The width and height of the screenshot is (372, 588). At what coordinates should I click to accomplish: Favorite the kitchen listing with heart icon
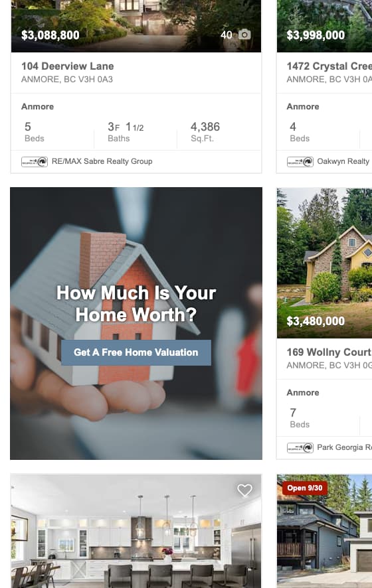(x=244, y=490)
